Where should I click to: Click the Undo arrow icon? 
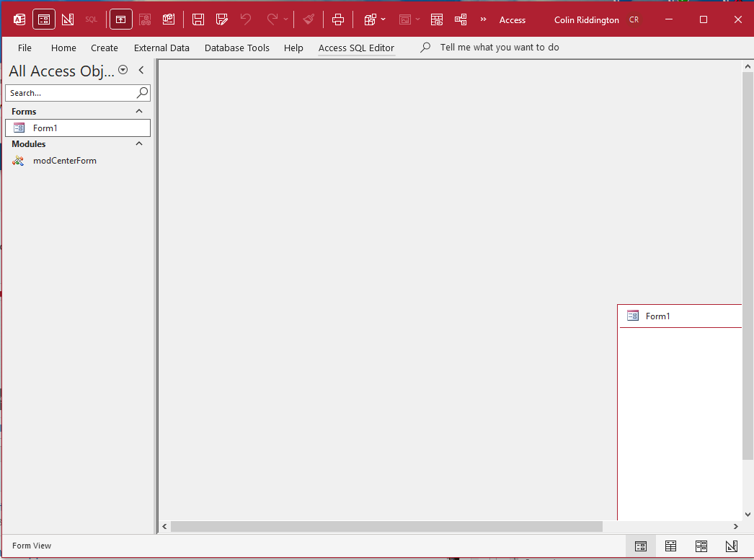pyautogui.click(x=246, y=19)
